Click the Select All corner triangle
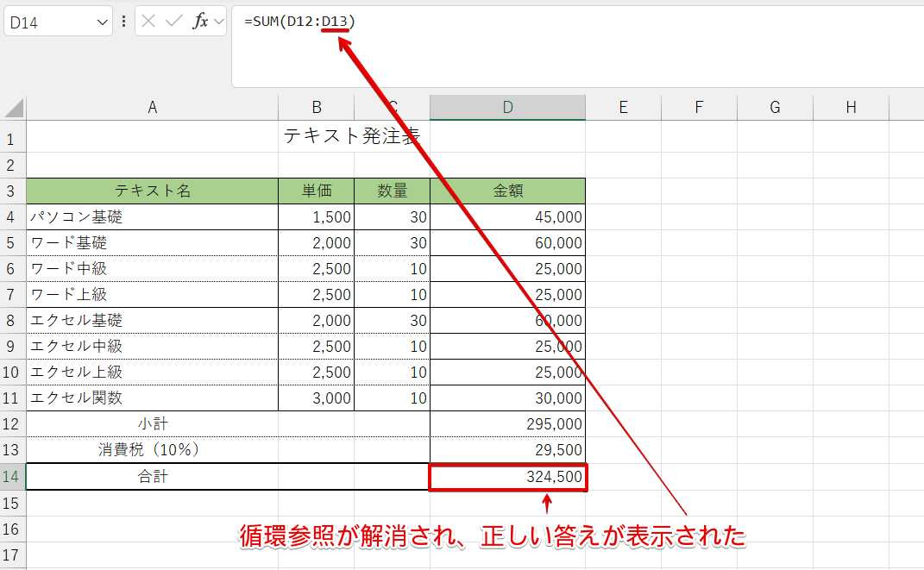Screen dimensions: 924x570 click(14, 108)
